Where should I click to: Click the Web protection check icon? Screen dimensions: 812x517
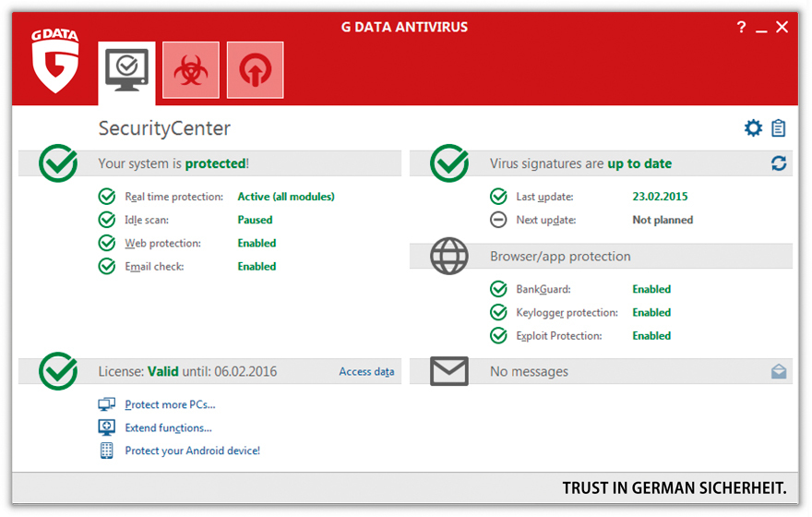pos(107,243)
